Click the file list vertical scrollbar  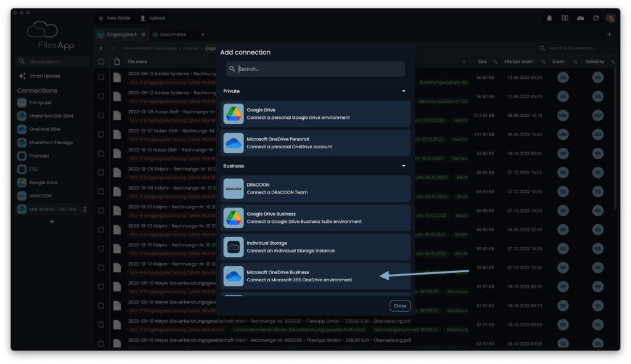tap(615, 139)
